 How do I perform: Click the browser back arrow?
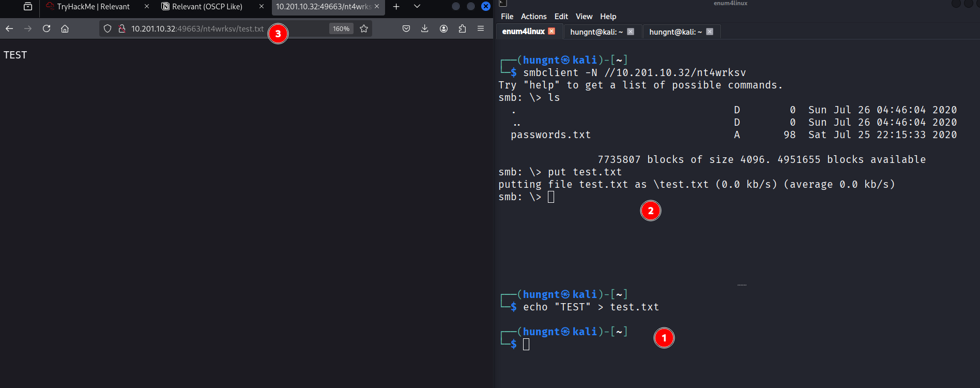coord(9,29)
